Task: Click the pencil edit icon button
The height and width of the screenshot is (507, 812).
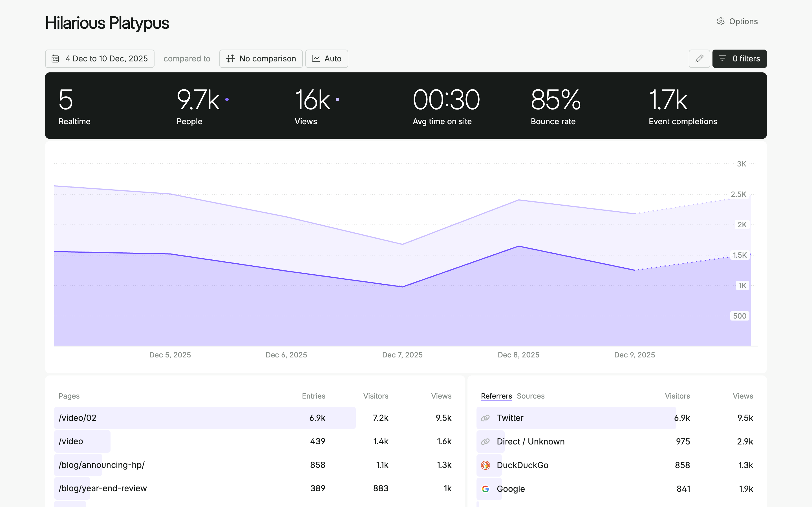Action: 699,59
